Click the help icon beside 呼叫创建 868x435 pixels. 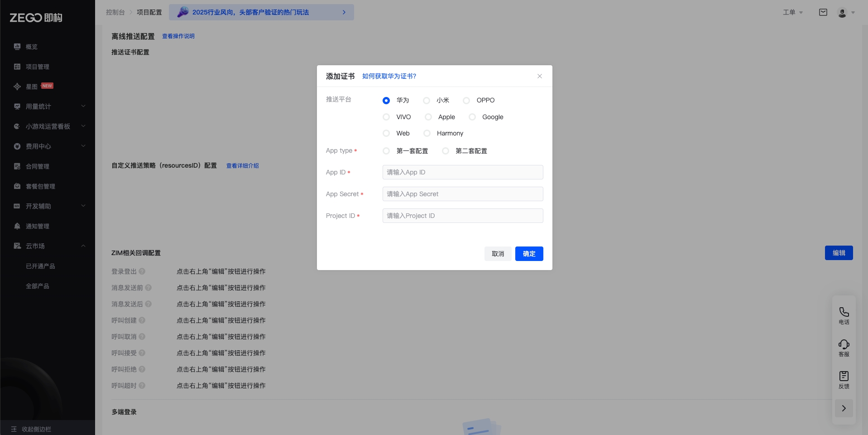coord(142,320)
